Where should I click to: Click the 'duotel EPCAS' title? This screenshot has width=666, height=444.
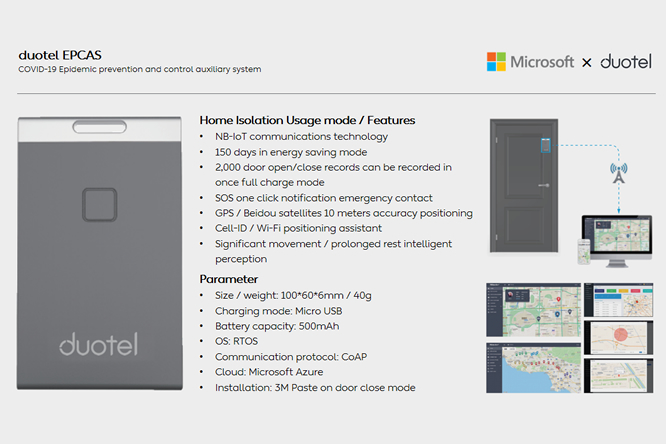click(x=60, y=55)
